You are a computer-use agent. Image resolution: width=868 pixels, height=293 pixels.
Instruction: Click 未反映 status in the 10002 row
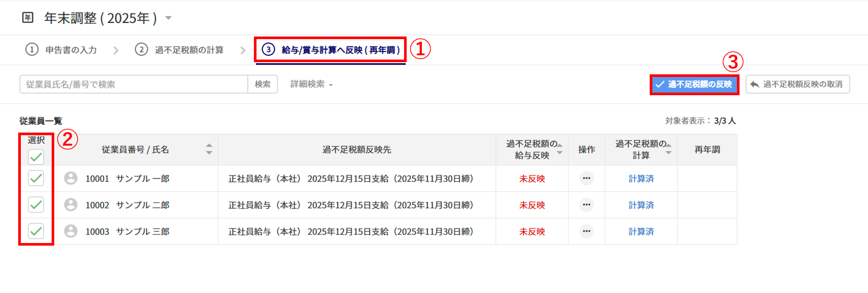[532, 205]
